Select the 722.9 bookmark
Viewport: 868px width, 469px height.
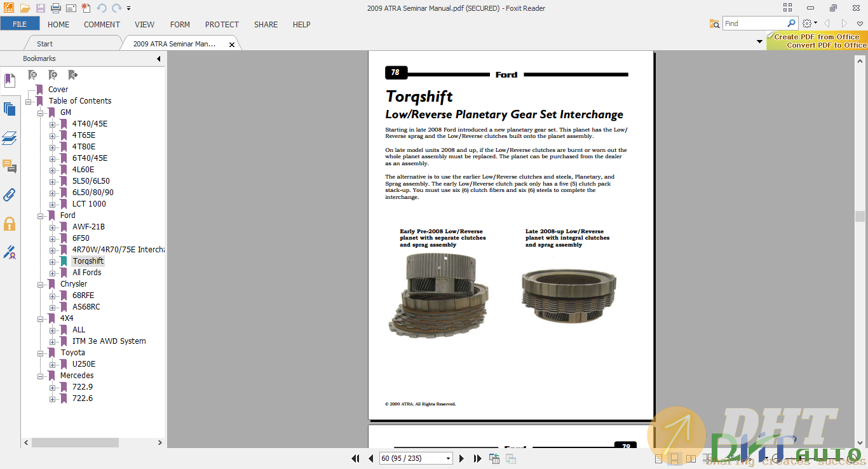pos(83,387)
